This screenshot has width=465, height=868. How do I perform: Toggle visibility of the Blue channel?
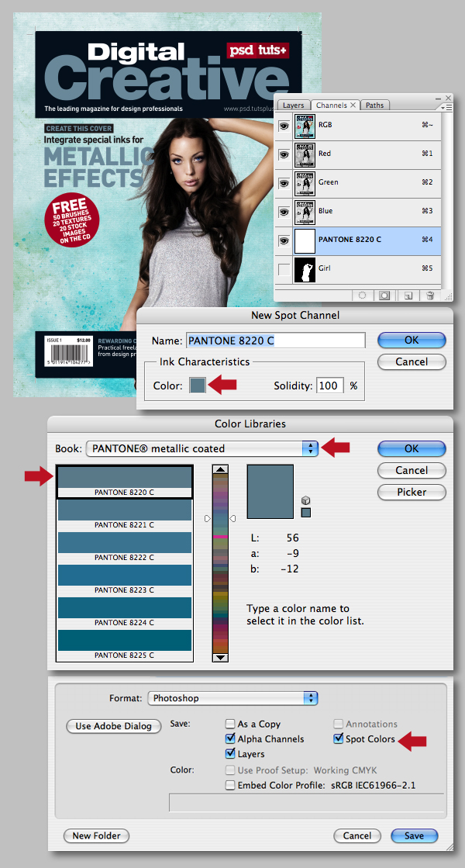point(284,213)
